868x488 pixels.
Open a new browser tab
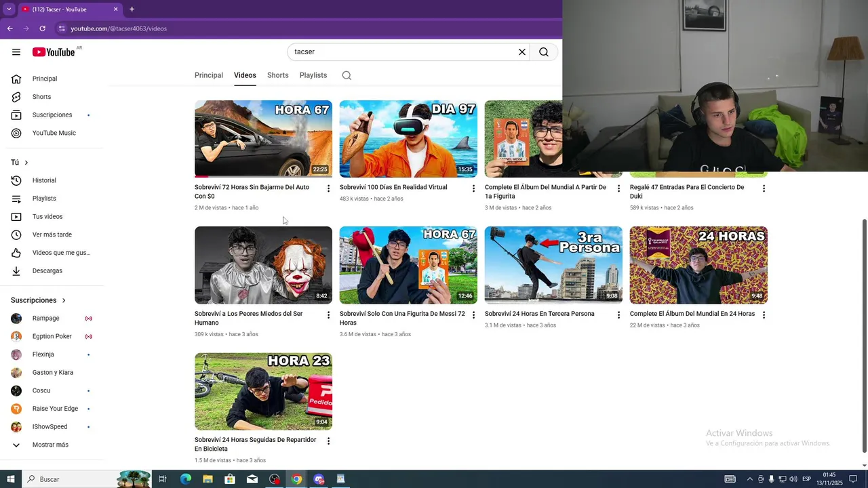coord(132,9)
